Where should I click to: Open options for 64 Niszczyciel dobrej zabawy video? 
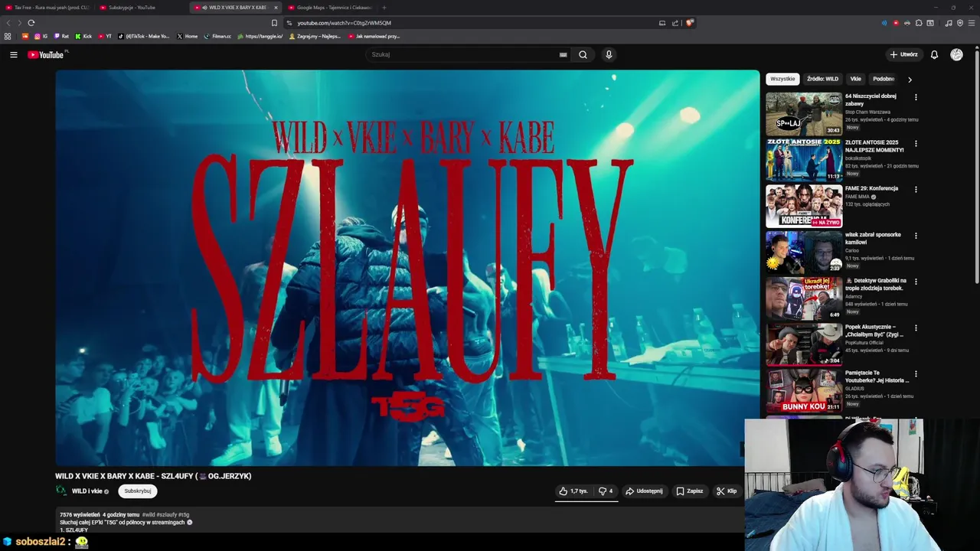(x=916, y=97)
